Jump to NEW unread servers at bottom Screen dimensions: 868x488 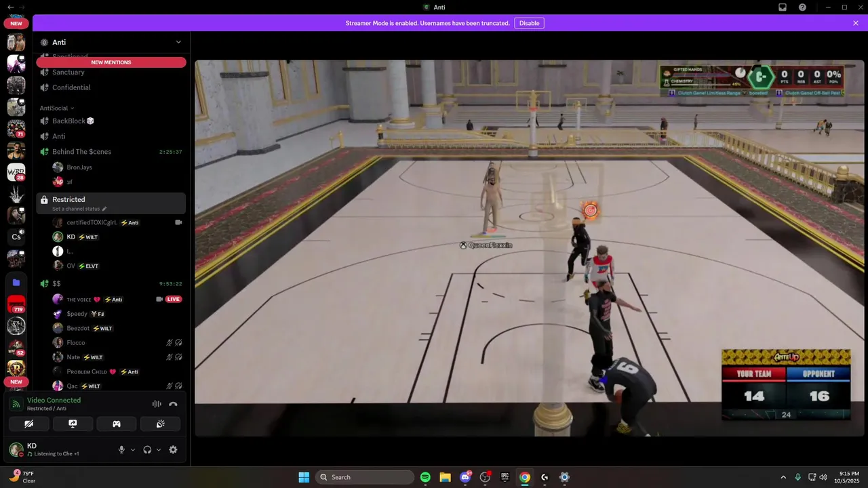(16, 382)
